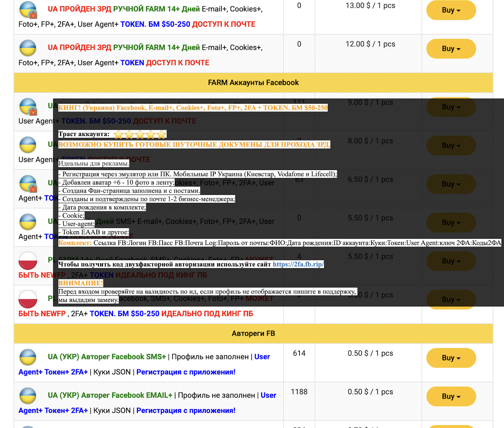Open UA (УКР) Автoper Facebook EMAIL+ listing
Screen dimensions: 504x428
[147, 403]
